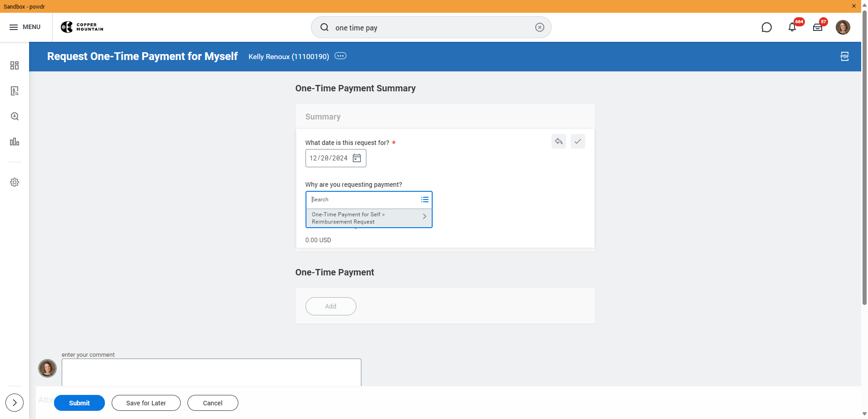Open the profile avatar menu
The height and width of the screenshot is (419, 868).
[843, 27]
